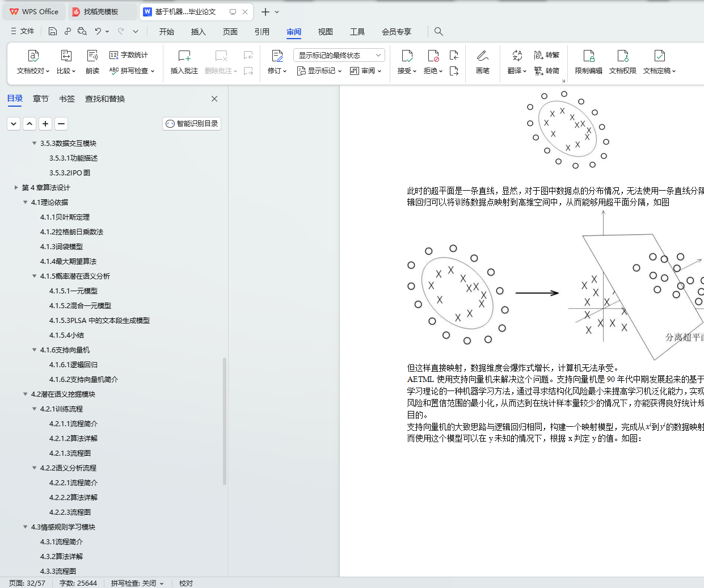Expand the 第 4 章算法设计 outline node
704x588 pixels.
pyautogui.click(x=16, y=188)
